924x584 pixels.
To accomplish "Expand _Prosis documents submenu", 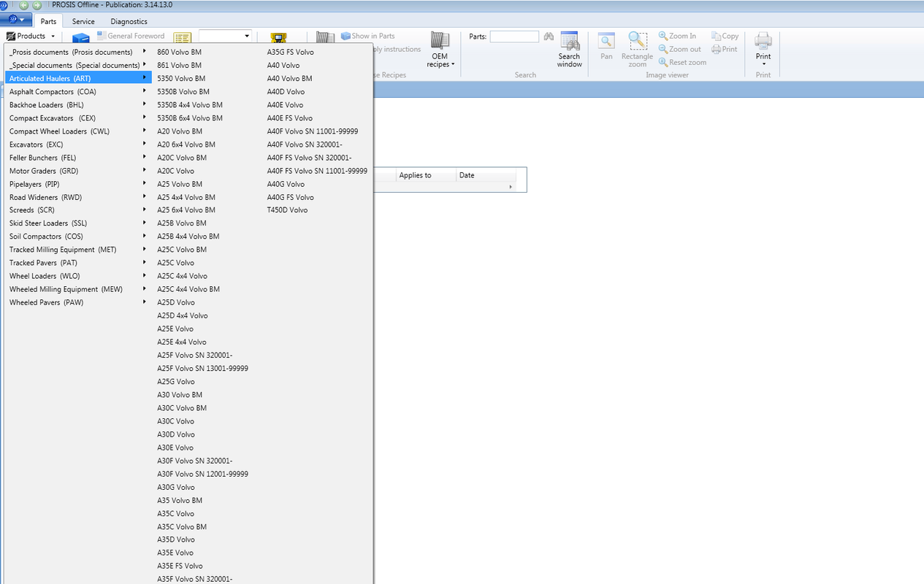I will (x=78, y=53).
